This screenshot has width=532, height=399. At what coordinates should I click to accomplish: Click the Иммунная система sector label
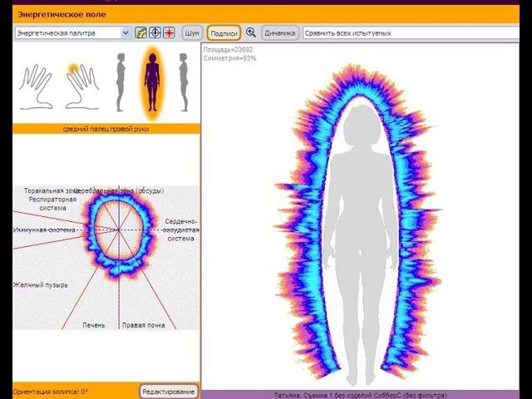[44, 230]
